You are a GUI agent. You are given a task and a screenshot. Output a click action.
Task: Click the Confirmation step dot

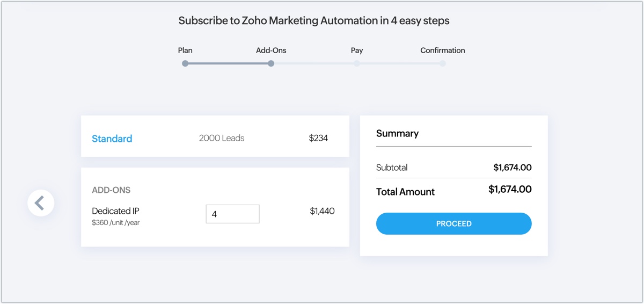coord(443,63)
